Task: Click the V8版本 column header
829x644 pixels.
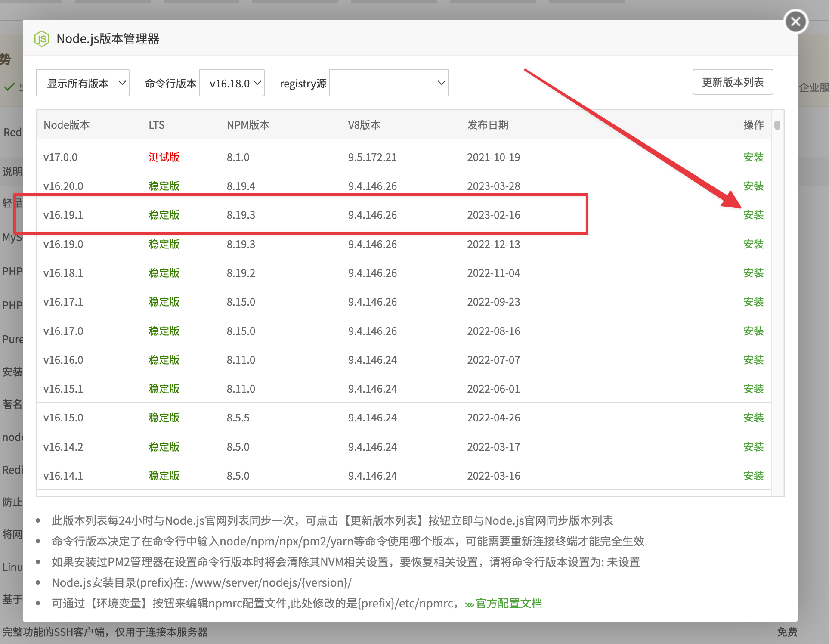Action: tap(364, 125)
